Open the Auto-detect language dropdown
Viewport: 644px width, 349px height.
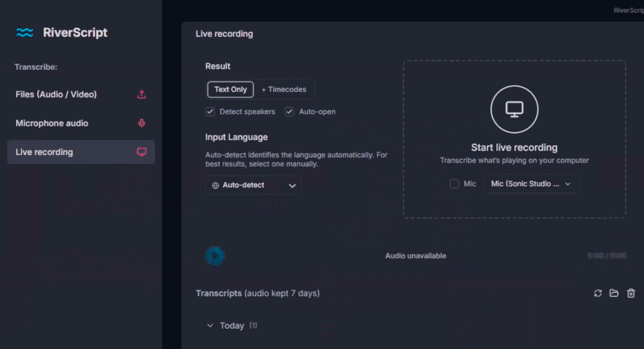coord(253,185)
